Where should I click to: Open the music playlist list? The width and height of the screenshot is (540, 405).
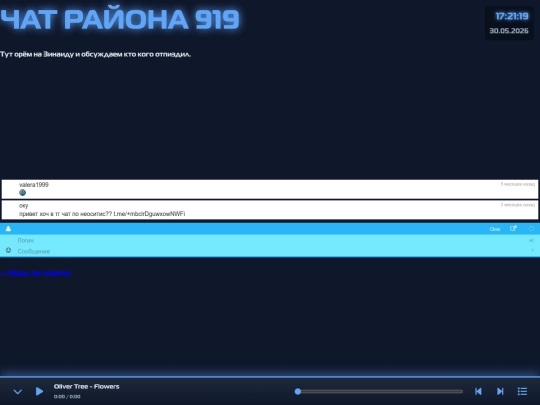(x=522, y=391)
